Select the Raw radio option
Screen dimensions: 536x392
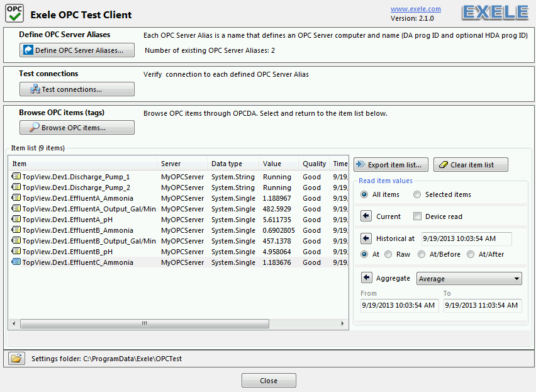tap(388, 254)
